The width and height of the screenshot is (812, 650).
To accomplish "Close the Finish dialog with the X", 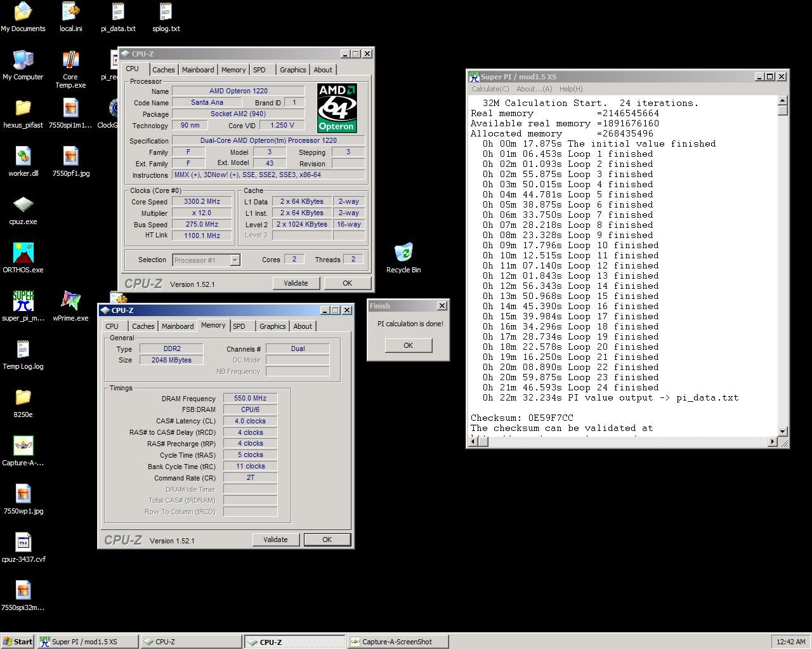I will [442, 306].
